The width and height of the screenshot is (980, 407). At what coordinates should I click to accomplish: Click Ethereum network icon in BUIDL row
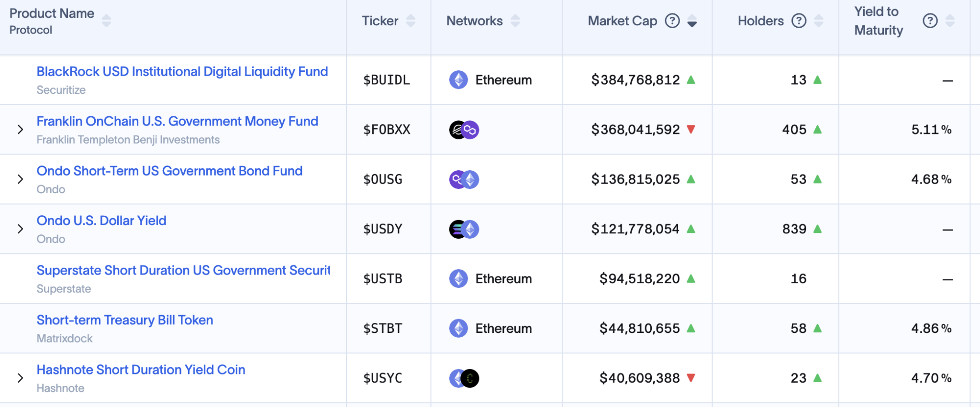tap(458, 80)
